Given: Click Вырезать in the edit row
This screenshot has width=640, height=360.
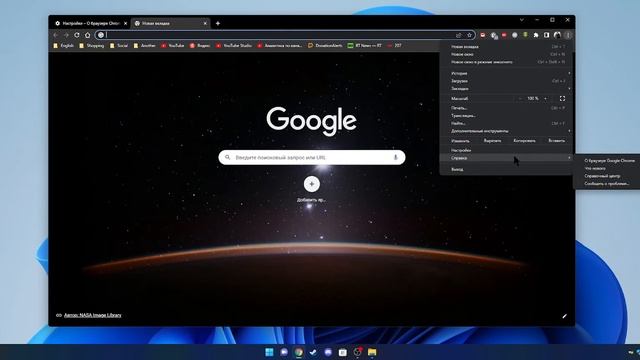Looking at the screenshot, I should (492, 141).
